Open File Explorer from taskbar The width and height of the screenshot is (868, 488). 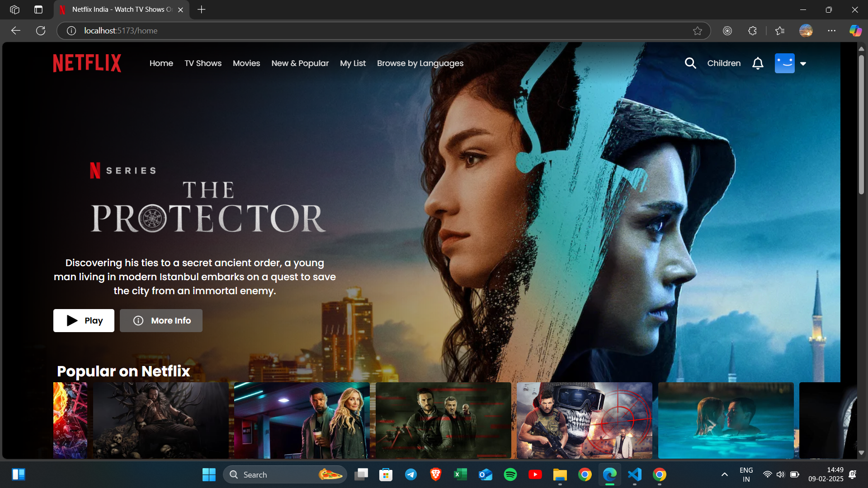click(x=560, y=474)
